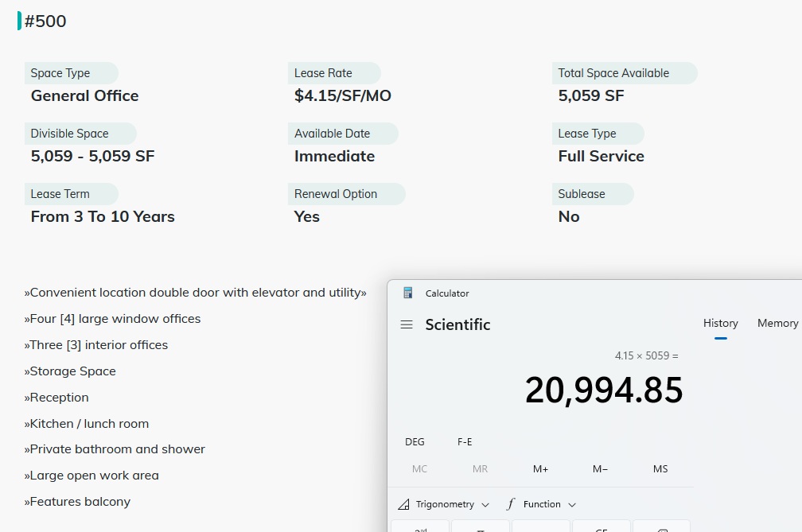The image size is (802, 532).
Task: Click the 'General Office' space type value
Action: point(85,95)
